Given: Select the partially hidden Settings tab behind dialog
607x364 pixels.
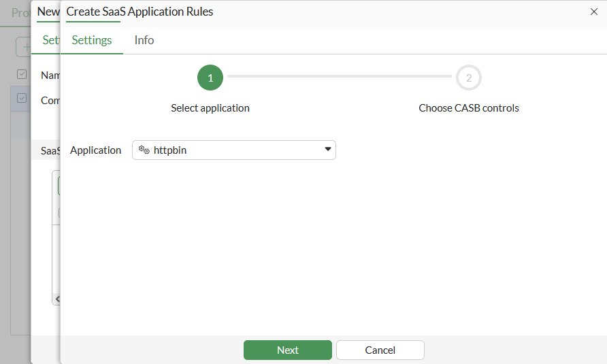Looking at the screenshot, I should click(x=50, y=40).
